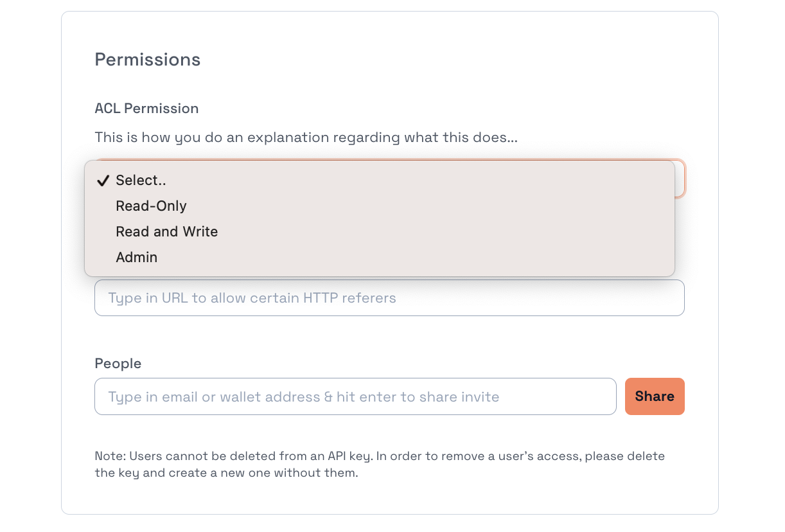Screen dimensions: 785x532
Task: Click the email or wallet address field
Action: [x=355, y=397]
